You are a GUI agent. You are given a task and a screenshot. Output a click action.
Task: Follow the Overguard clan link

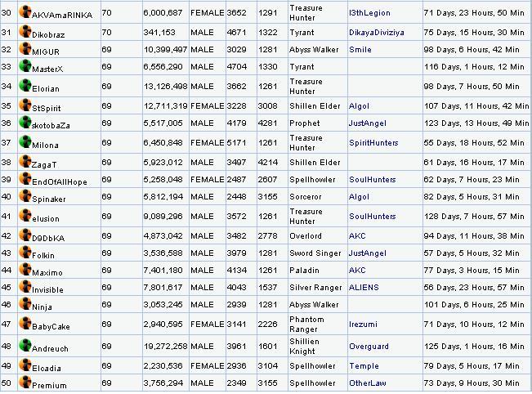[x=370, y=346]
